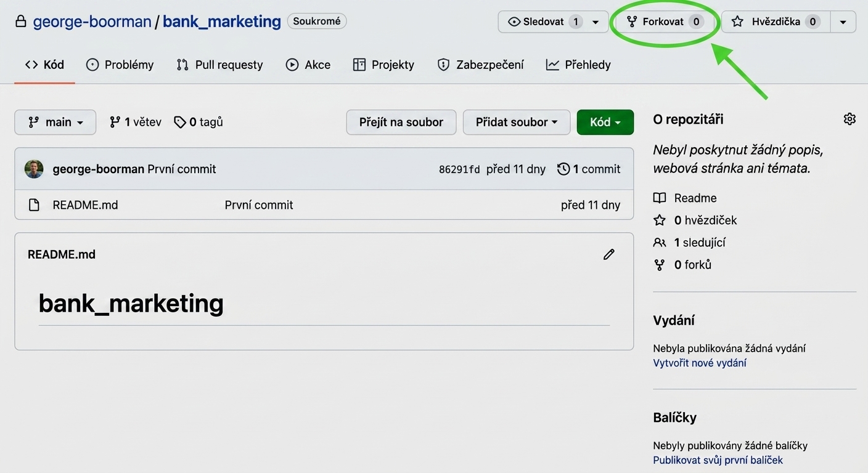This screenshot has height=473, width=868.
Task: Go to the Akce tab
Action: pyautogui.click(x=308, y=65)
